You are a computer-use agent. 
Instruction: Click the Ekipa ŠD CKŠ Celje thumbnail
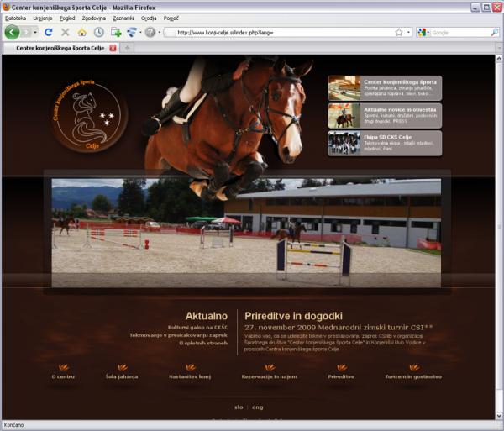pyautogui.click(x=343, y=143)
